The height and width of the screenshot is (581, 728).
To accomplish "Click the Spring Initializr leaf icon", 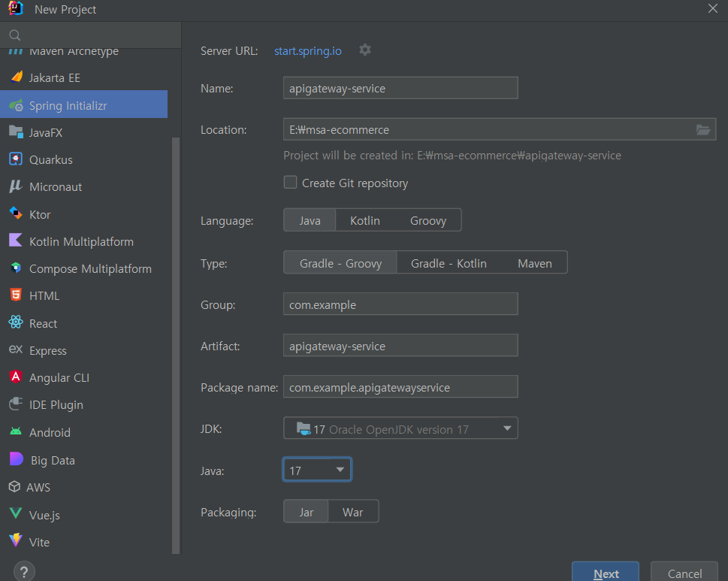I will [x=17, y=105].
